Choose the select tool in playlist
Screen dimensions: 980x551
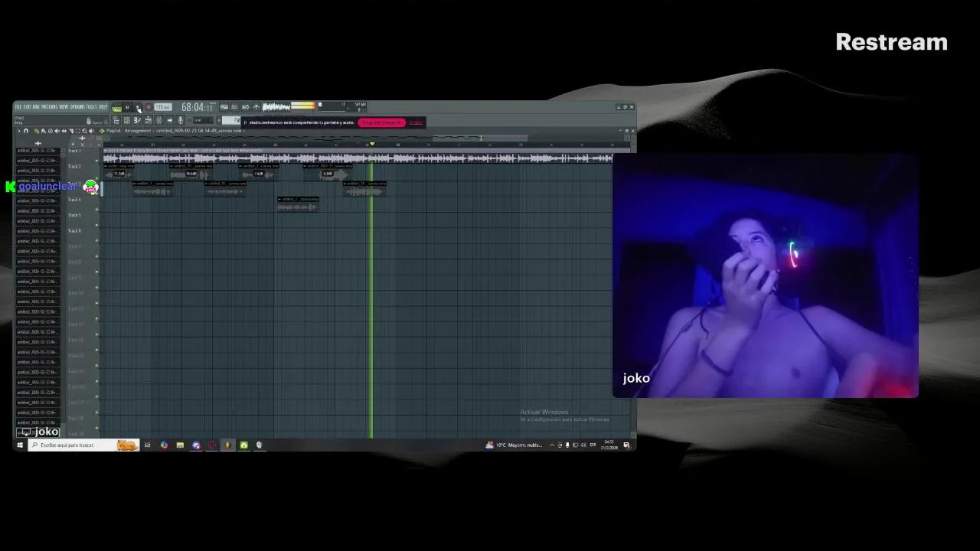[x=78, y=131]
